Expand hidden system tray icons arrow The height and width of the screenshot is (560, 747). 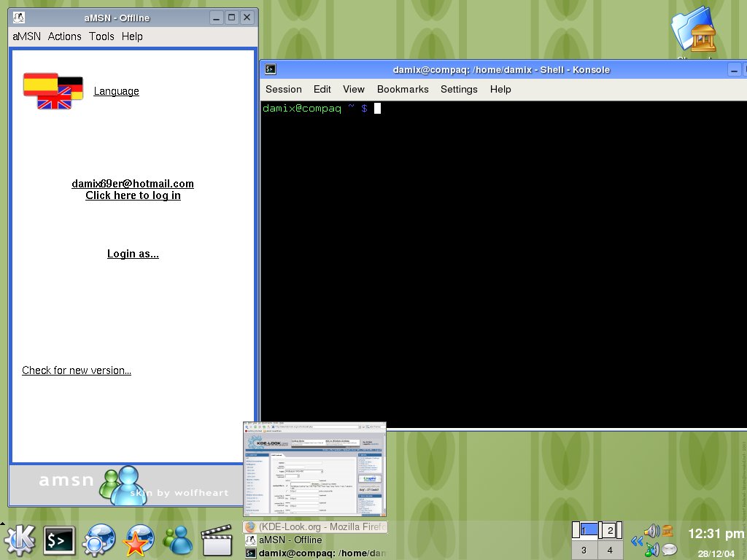coord(637,540)
